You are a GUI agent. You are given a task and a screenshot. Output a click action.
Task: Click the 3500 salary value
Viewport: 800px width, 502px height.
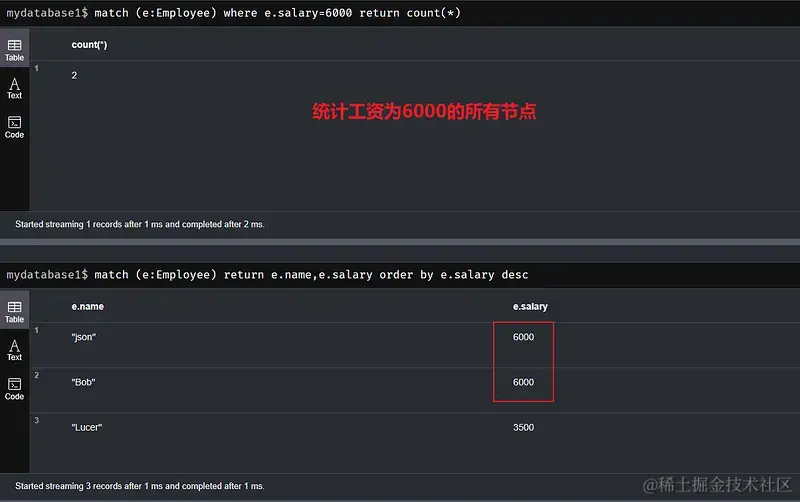pyautogui.click(x=523, y=428)
